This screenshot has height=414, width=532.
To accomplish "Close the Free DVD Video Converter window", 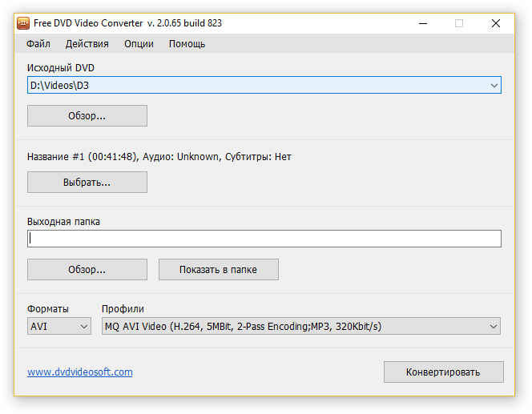I will coord(496,23).
